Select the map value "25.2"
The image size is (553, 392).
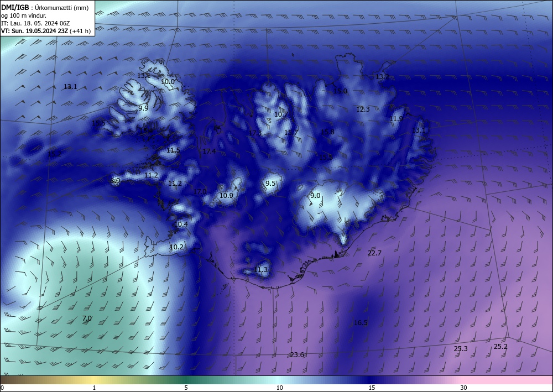click(x=500, y=347)
